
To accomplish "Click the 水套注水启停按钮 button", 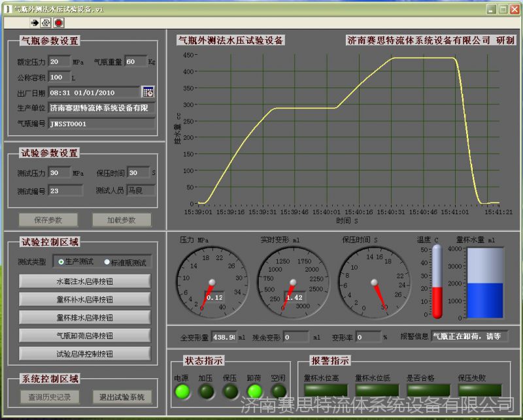I will tap(85, 282).
